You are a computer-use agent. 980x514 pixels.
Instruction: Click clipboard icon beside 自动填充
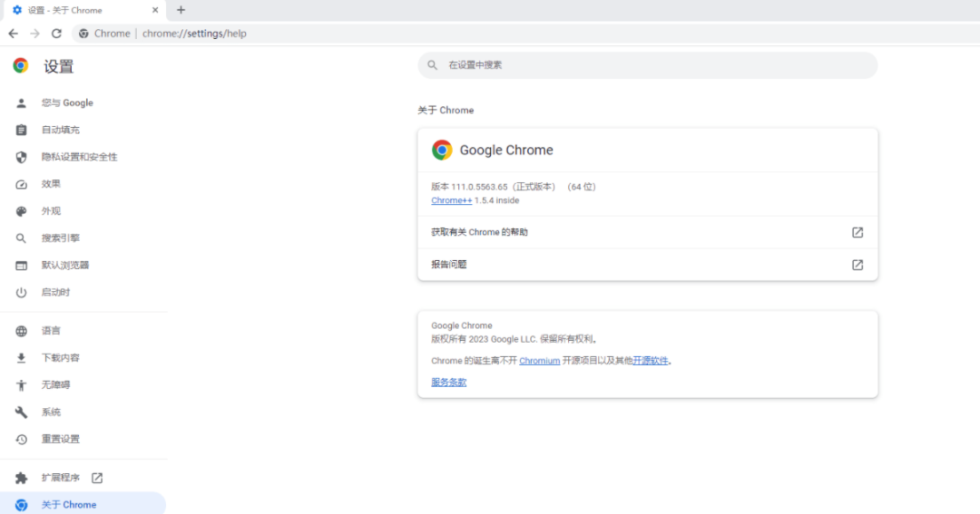21,130
